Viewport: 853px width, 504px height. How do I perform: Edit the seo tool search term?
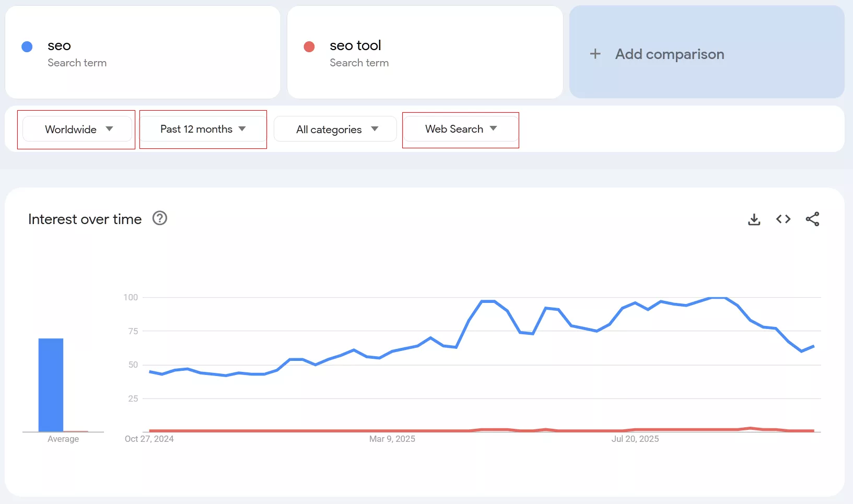355,46
